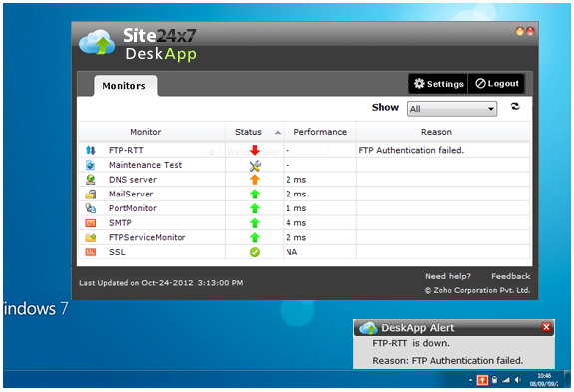Select the DNS server monitor name
This screenshot has width=574, height=392.
(133, 180)
